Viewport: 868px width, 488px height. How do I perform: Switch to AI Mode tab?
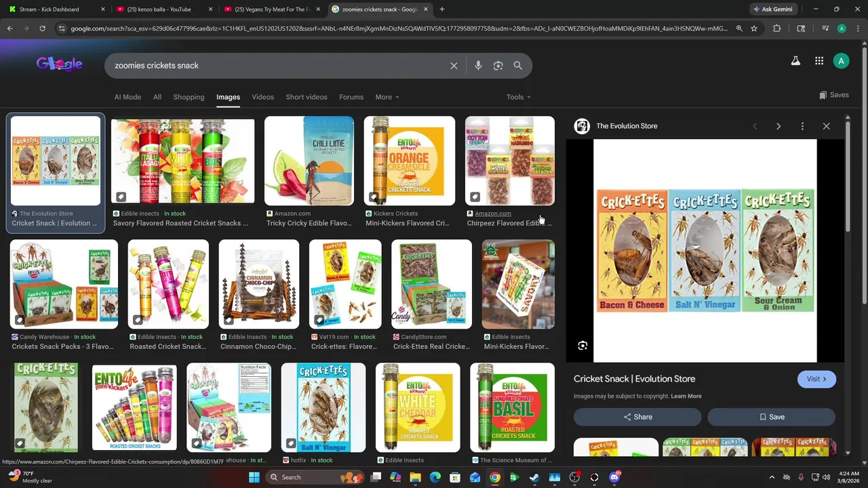pyautogui.click(x=127, y=97)
